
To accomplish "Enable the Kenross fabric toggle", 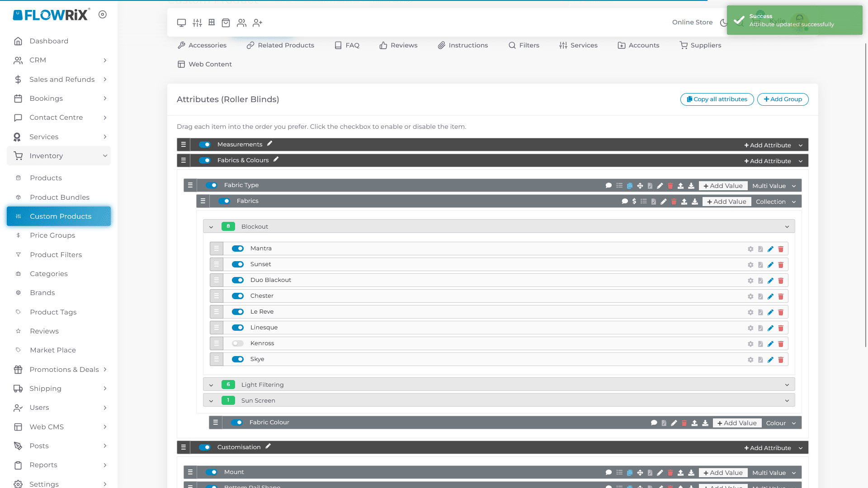I will (237, 343).
